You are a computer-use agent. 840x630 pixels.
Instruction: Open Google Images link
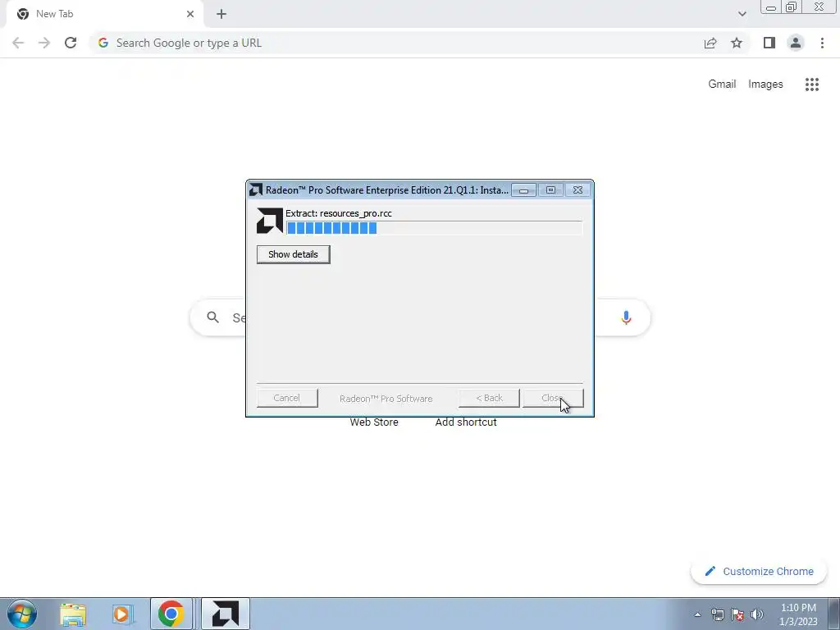(765, 84)
